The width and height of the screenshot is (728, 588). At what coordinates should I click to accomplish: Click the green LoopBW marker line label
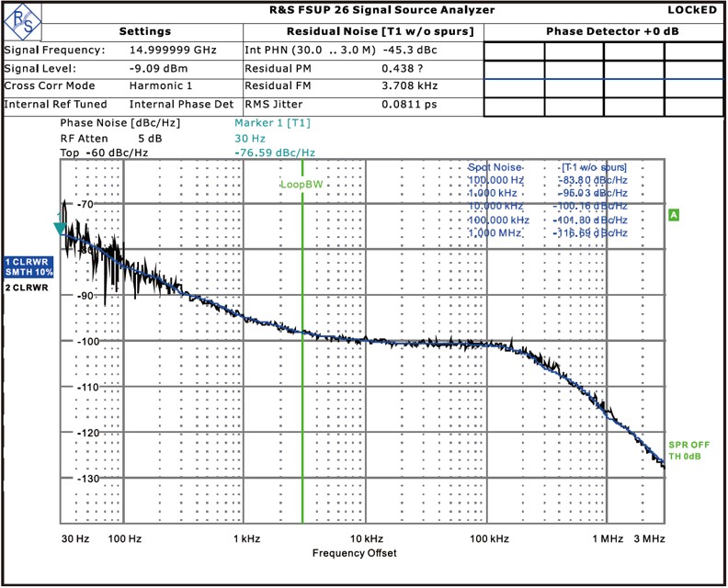click(301, 185)
